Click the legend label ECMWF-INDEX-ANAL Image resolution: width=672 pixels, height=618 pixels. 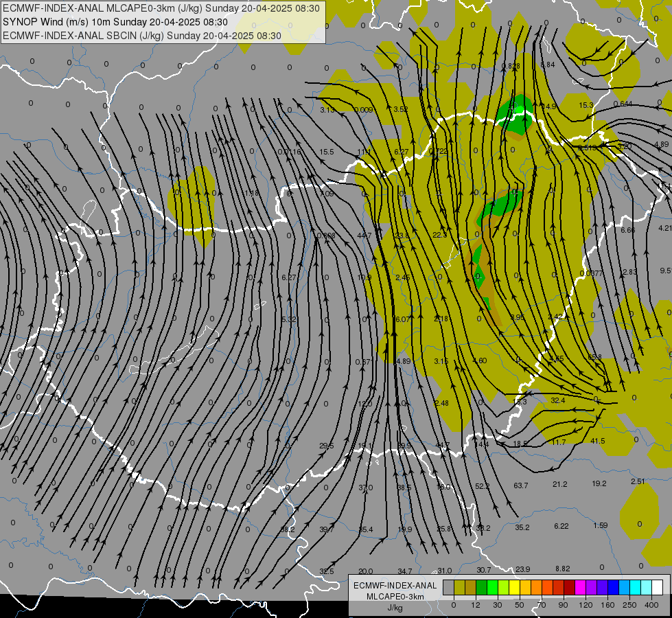tap(395, 586)
